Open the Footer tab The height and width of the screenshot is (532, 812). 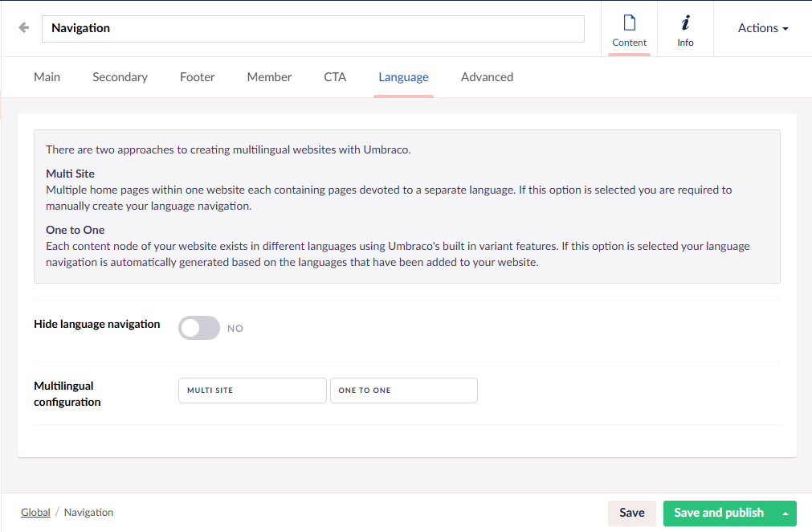point(198,77)
